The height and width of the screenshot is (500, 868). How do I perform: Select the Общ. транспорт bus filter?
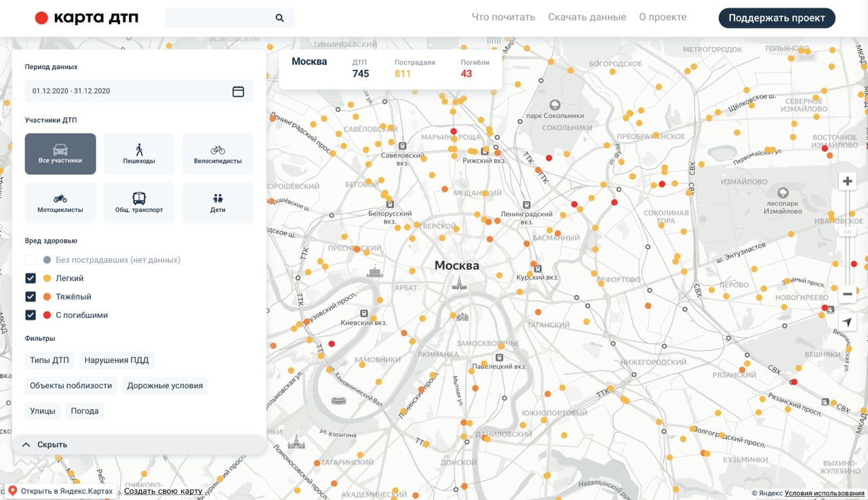tap(139, 203)
